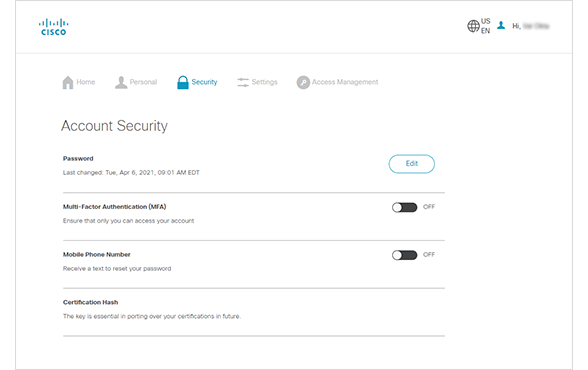Image resolution: width=588 pixels, height=370 pixels.
Task: Click the Home house icon
Action: tap(68, 82)
